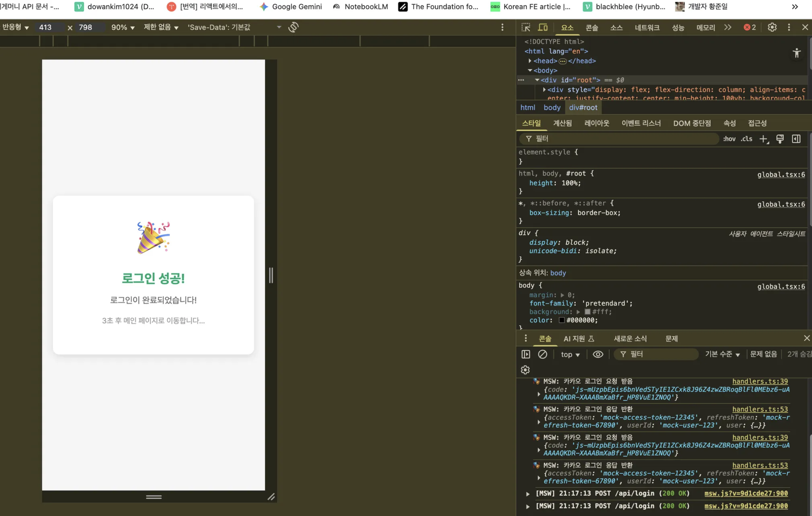Image resolution: width=812 pixels, height=516 pixels.
Task: Open handlers.ts:53 source link
Action: [760, 409]
